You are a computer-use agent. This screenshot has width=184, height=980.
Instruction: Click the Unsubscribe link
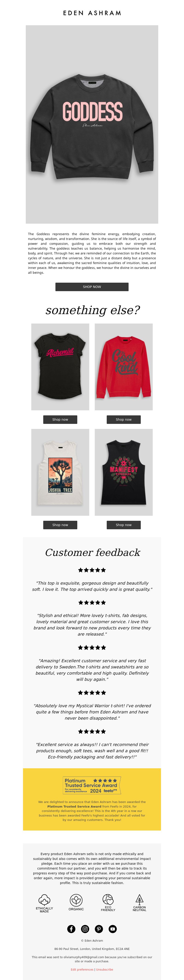pyautogui.click(x=104, y=969)
